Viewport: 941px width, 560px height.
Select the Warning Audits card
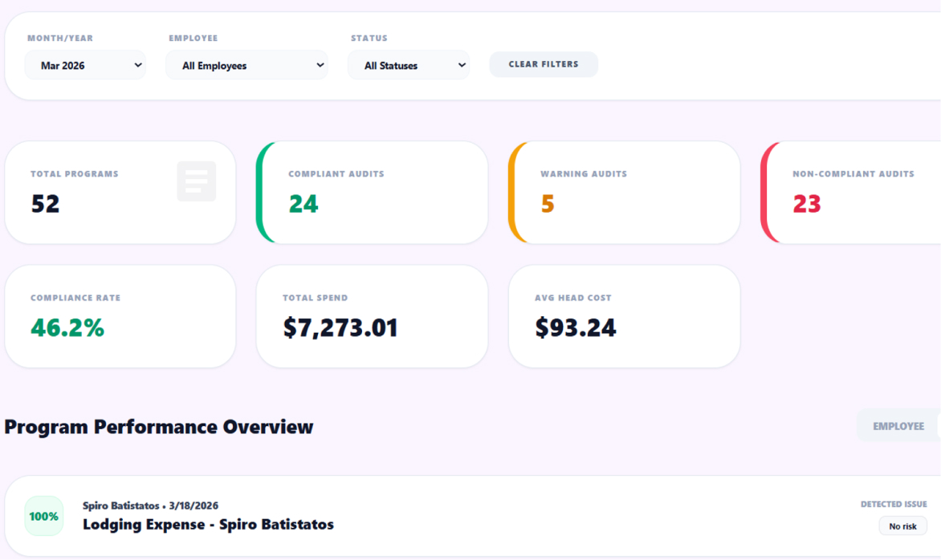[625, 193]
